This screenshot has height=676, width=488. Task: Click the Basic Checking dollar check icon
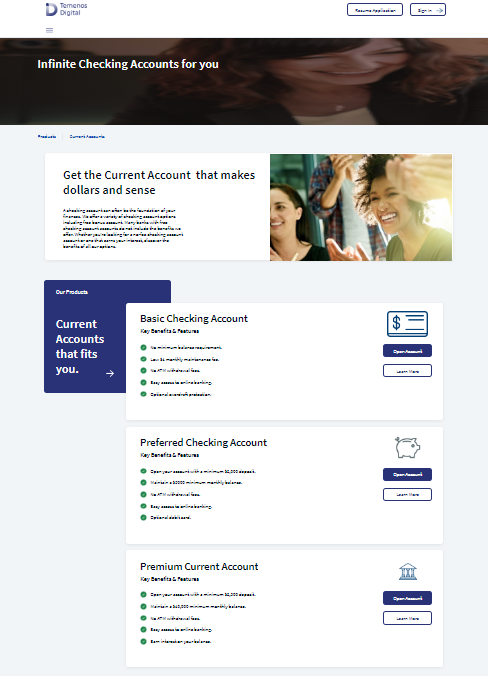pos(407,324)
